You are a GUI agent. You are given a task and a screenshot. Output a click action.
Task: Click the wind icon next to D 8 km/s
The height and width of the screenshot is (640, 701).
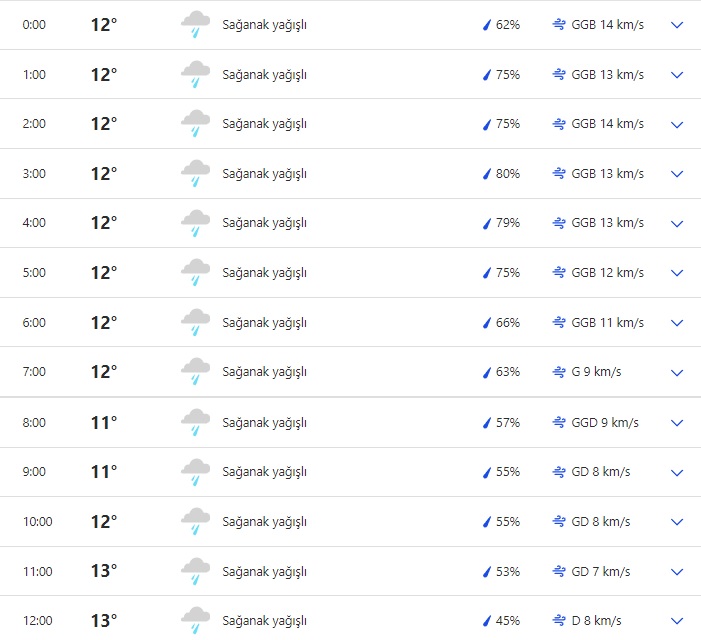559,621
